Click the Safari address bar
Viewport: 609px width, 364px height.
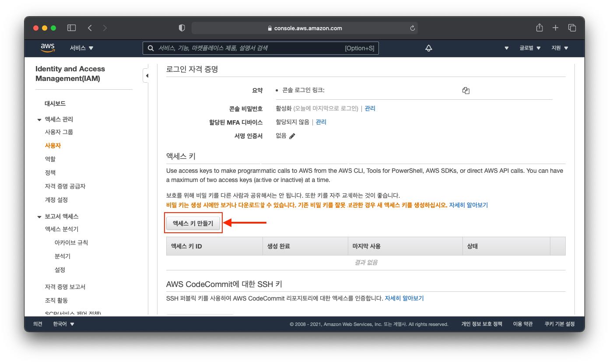pos(304,28)
